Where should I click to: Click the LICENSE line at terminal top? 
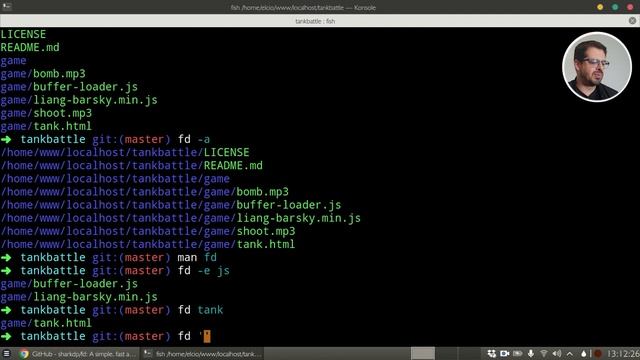[23, 34]
